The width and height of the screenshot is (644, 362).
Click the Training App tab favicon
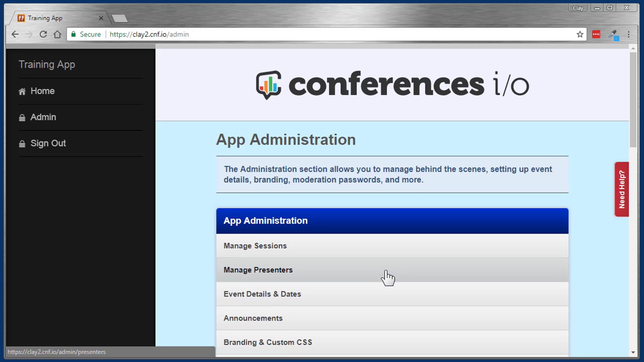click(21, 18)
